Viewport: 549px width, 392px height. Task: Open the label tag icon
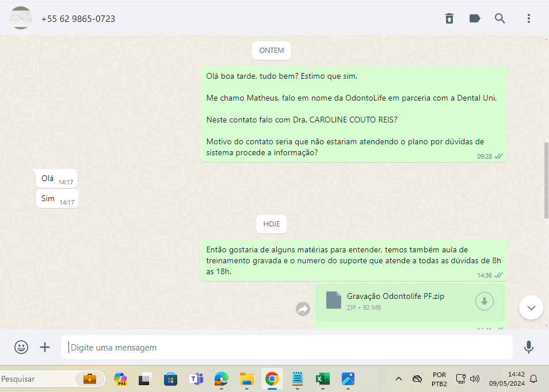(x=474, y=18)
